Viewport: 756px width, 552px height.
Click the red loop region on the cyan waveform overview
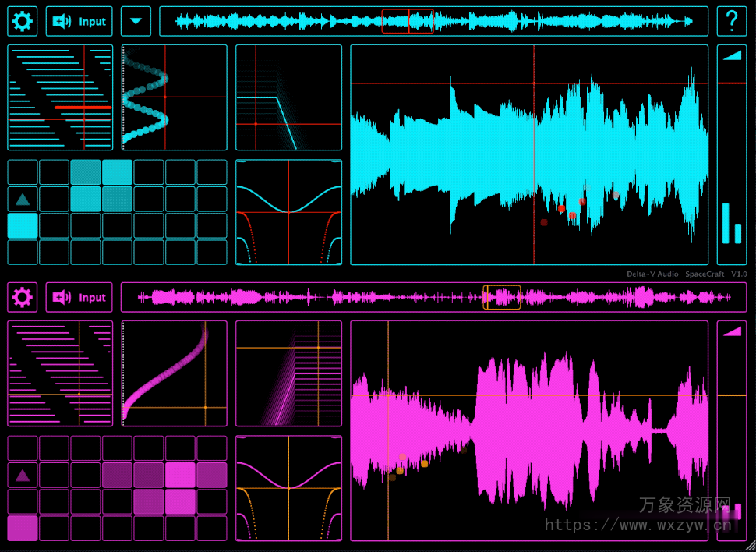click(x=408, y=21)
